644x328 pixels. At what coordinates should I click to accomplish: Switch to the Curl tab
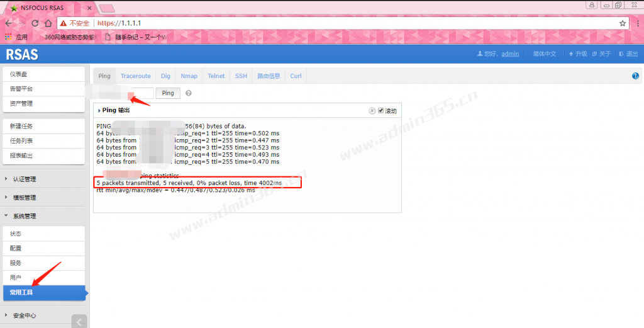296,76
